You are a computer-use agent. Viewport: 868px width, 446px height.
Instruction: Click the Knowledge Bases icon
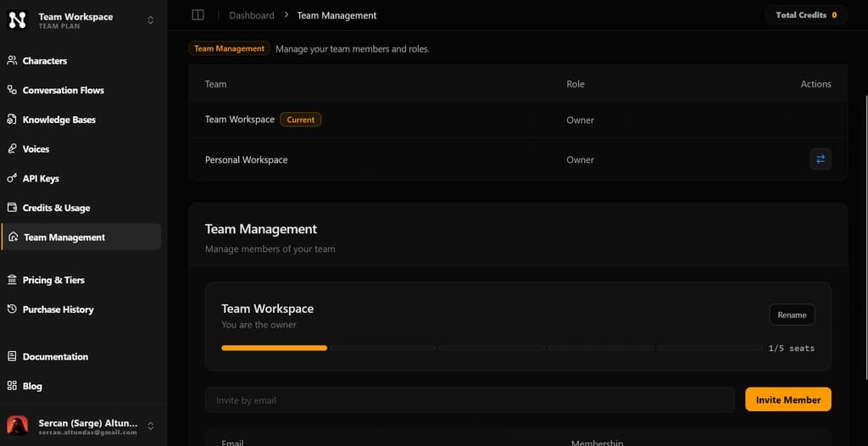point(12,119)
